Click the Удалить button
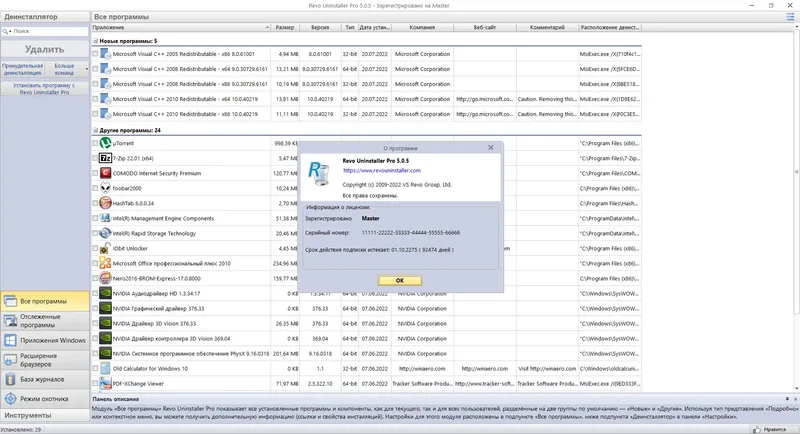 pos(45,49)
